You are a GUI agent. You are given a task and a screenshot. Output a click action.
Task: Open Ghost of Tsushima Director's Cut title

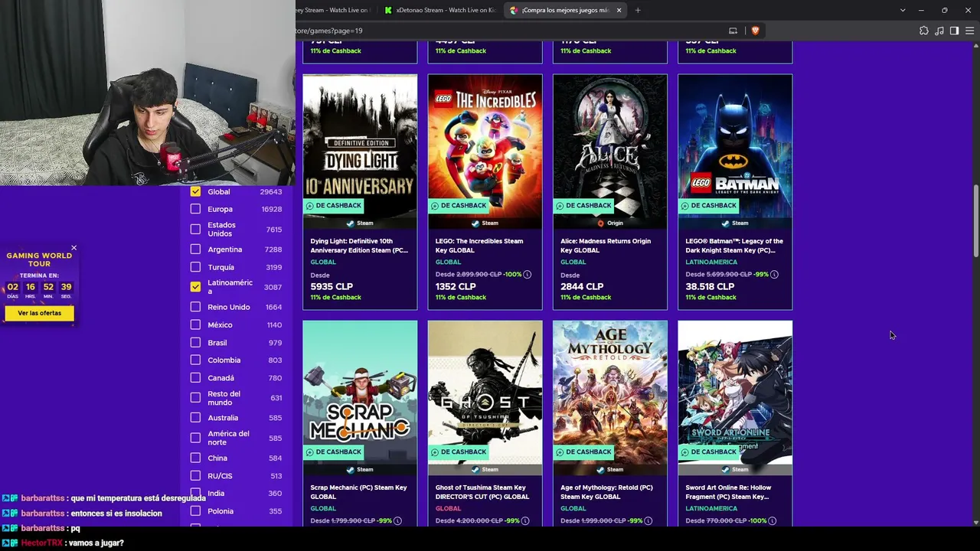point(482,492)
